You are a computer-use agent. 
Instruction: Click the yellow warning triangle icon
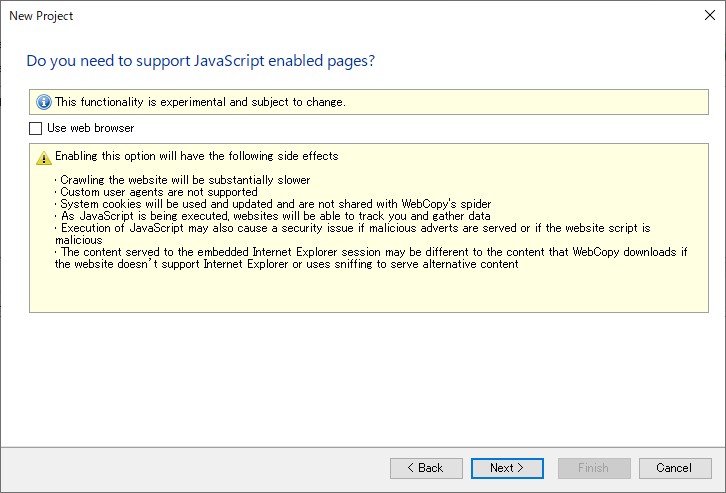coord(44,157)
